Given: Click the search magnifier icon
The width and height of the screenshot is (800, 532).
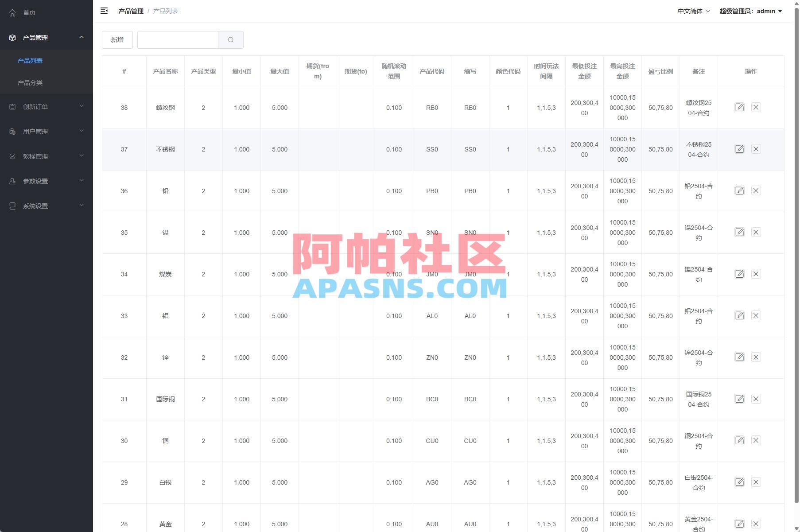Looking at the screenshot, I should tap(231, 39).
